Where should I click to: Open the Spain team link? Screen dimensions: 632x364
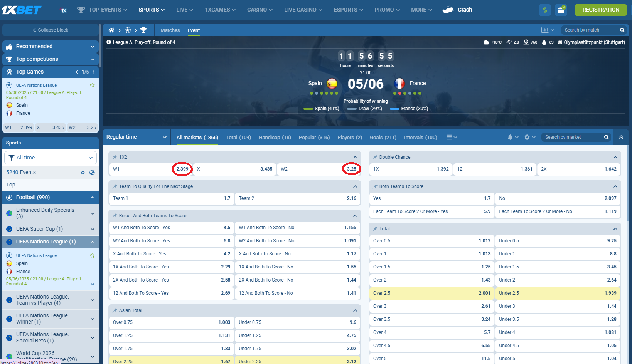(315, 83)
